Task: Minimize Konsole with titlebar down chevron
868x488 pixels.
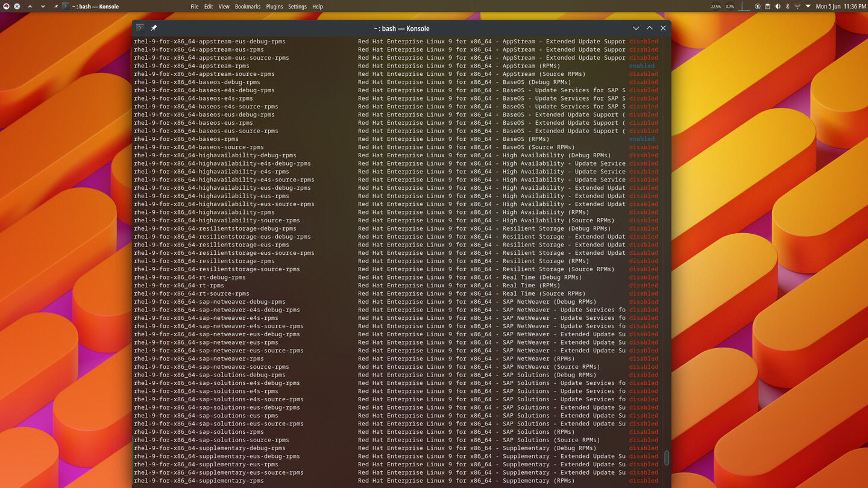Action: click(x=636, y=28)
